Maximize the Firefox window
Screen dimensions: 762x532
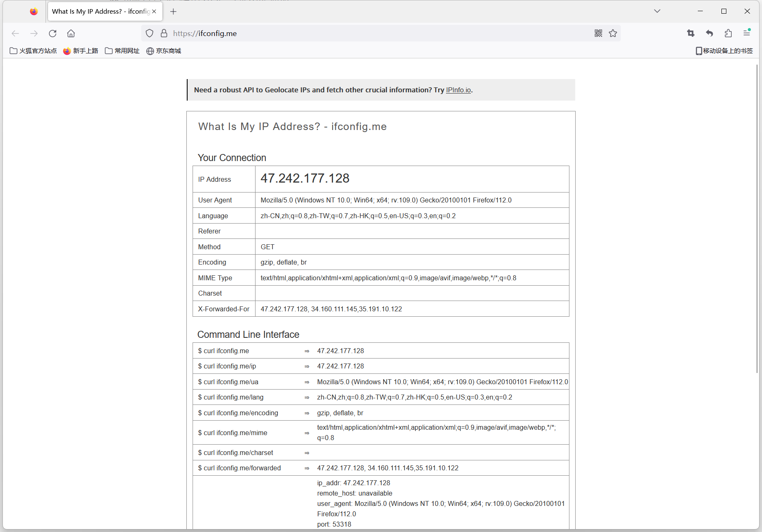724,11
